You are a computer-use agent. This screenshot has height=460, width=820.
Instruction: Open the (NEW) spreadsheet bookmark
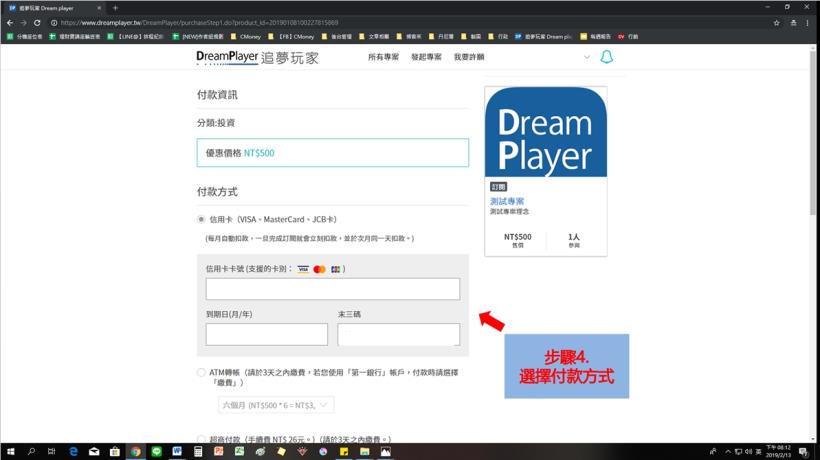tap(198, 37)
